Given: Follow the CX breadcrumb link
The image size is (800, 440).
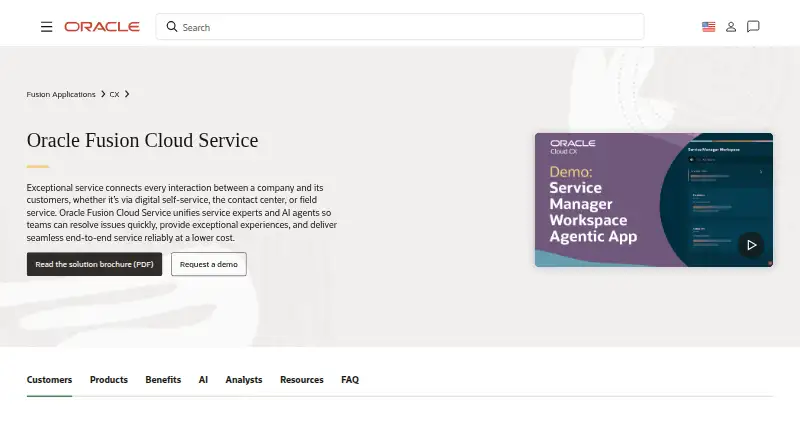Looking at the screenshot, I should click(x=114, y=94).
